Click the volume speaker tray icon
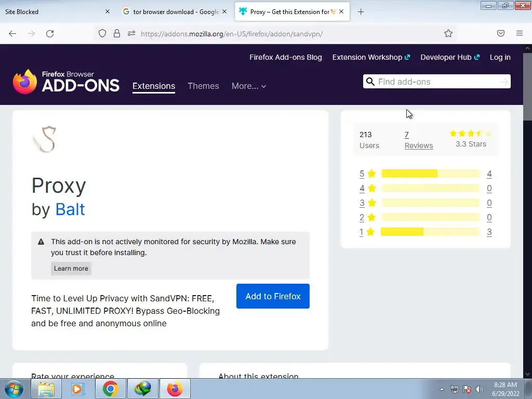532x399 pixels. point(480,389)
